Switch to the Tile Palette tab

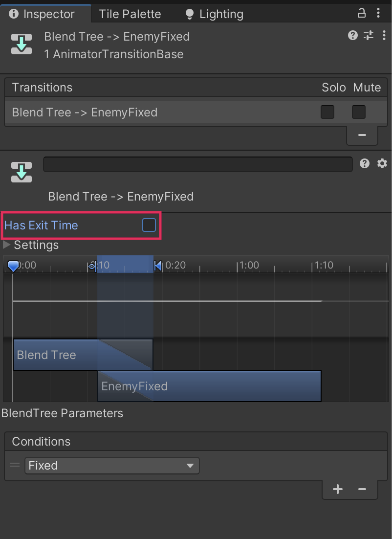(130, 14)
